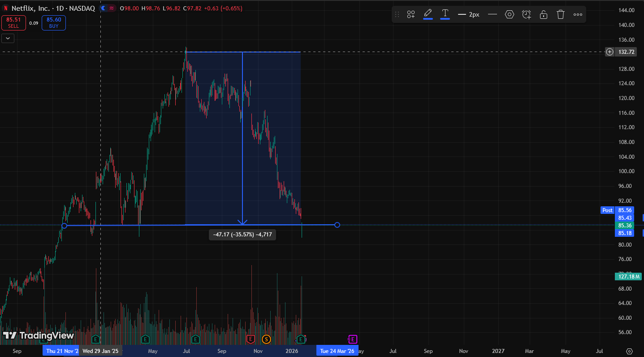Open drawing templates in the floating toolbar
644x357 pixels.
411,14
